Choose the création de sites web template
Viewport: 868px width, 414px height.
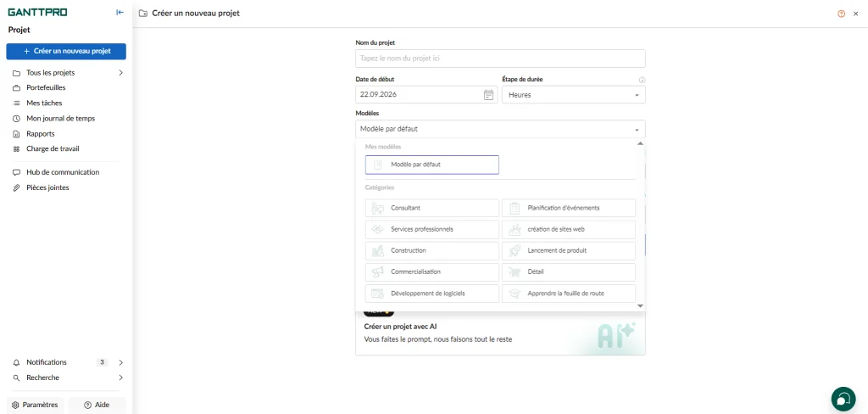coord(569,229)
